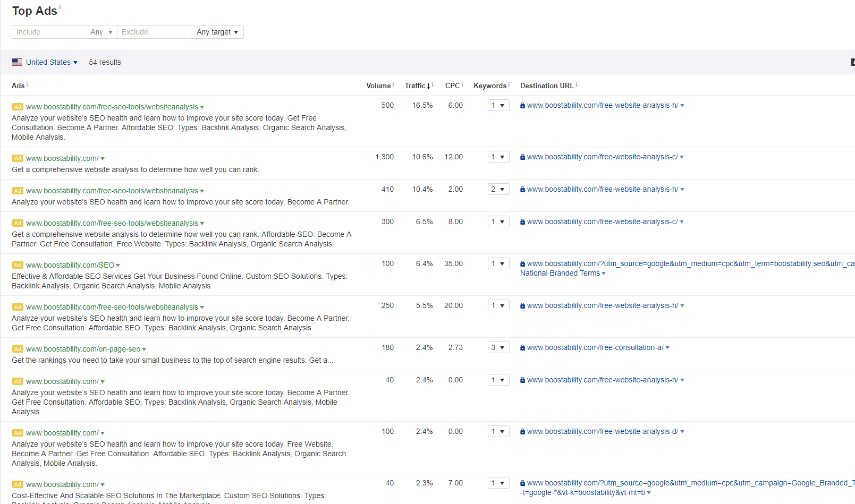Open the United States country dropdown

click(x=76, y=62)
